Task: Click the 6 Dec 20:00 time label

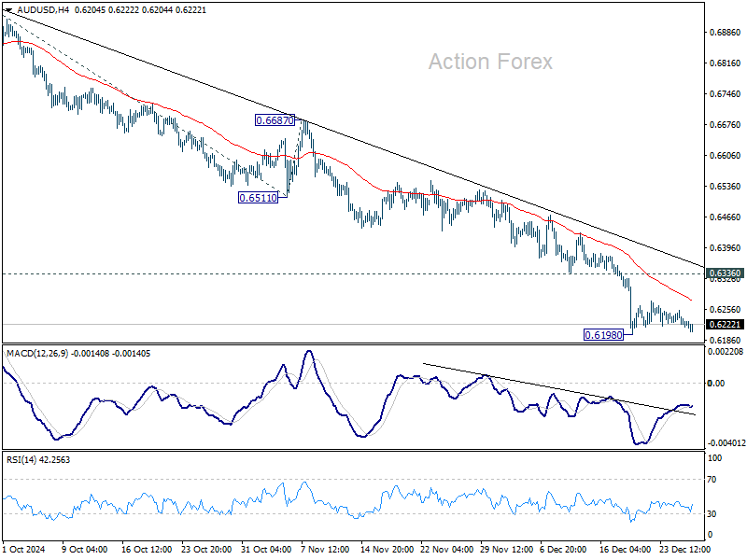Action: [563, 549]
